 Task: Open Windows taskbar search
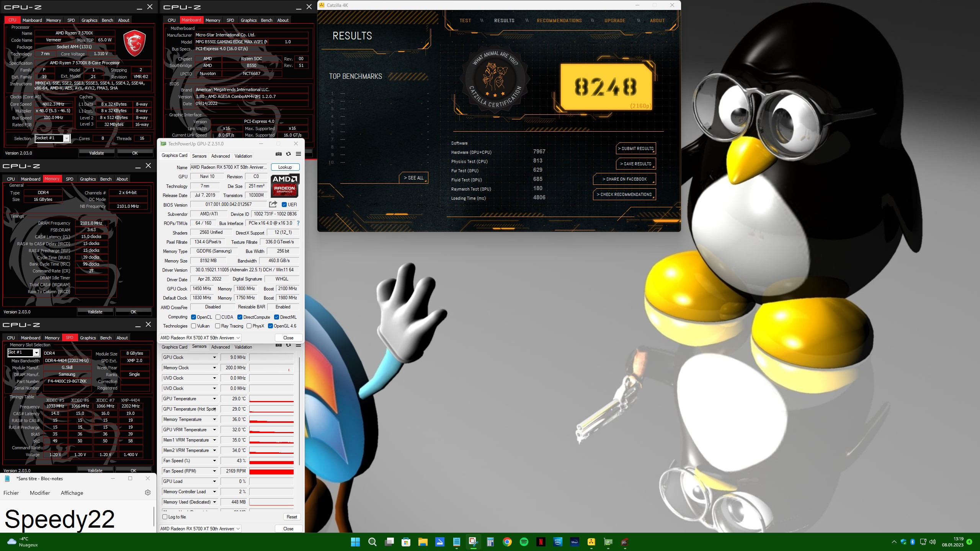(372, 542)
